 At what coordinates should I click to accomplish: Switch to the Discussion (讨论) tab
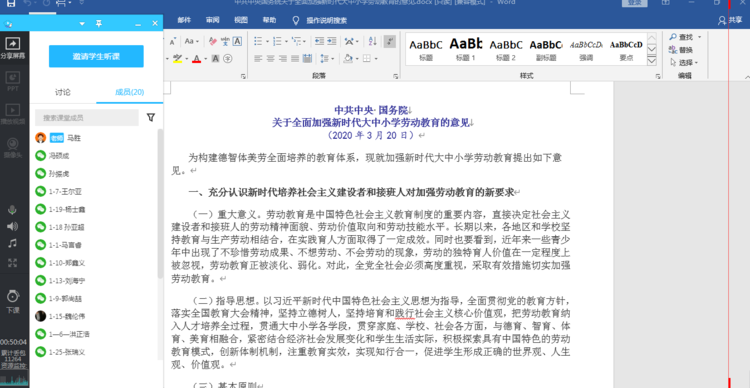pos(63,92)
